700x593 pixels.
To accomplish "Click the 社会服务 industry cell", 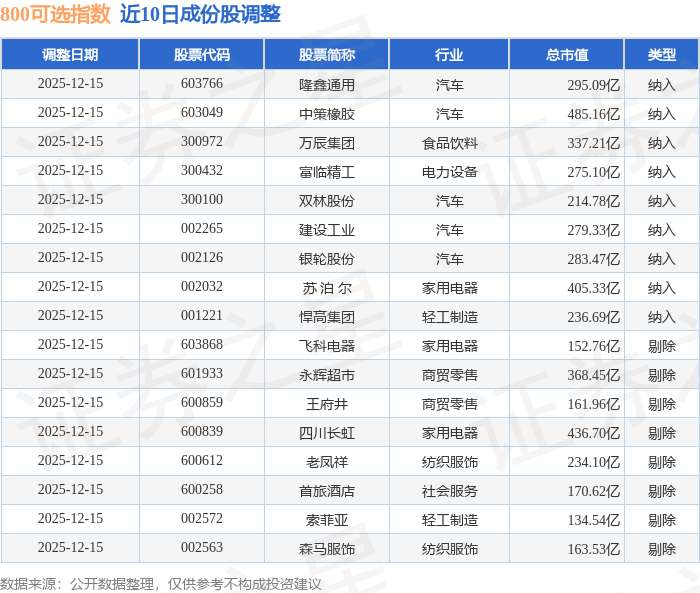I will 450,491.
